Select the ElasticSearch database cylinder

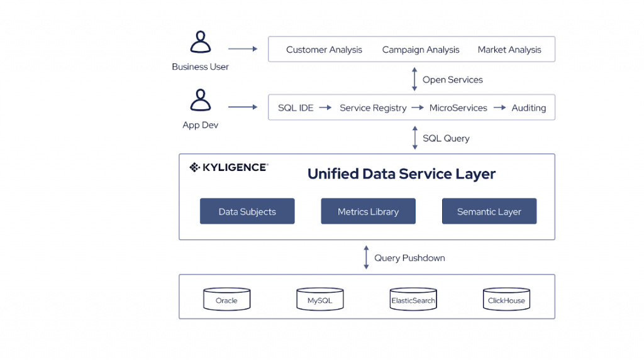[x=413, y=299]
